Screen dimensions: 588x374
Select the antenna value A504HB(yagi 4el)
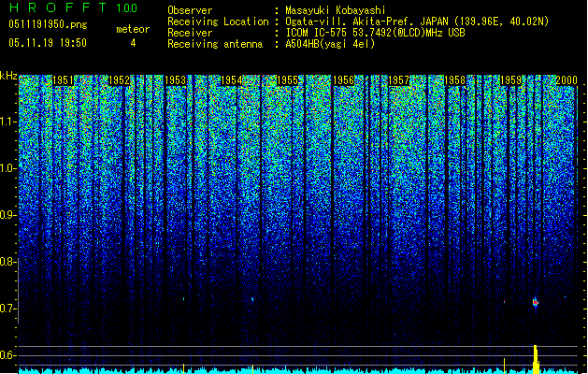pos(330,44)
